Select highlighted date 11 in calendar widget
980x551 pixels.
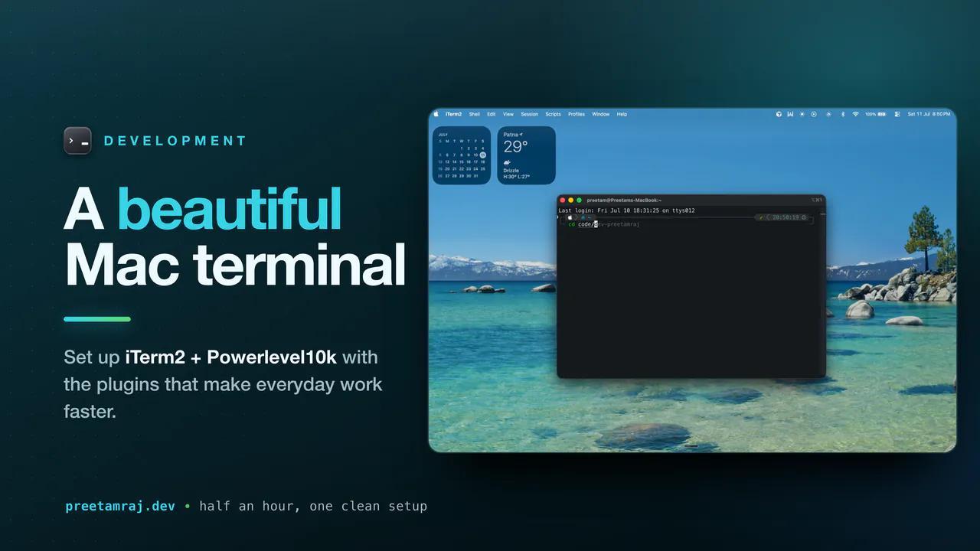pos(482,155)
